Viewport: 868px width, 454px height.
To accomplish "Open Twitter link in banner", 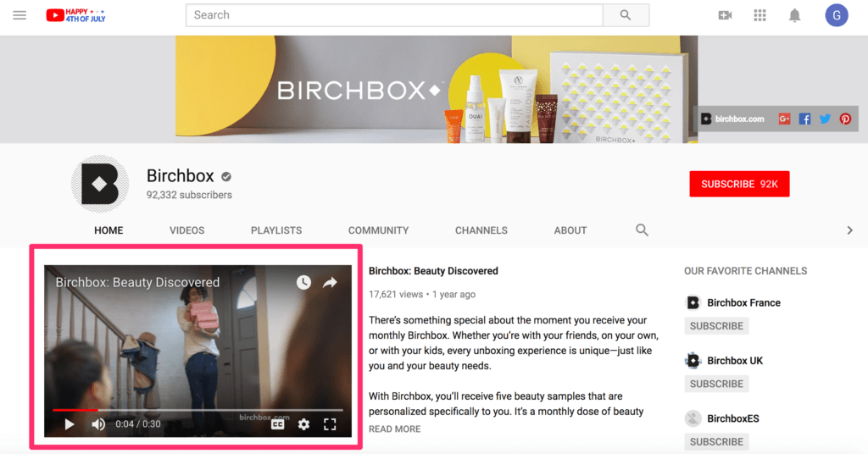I will pos(825,119).
